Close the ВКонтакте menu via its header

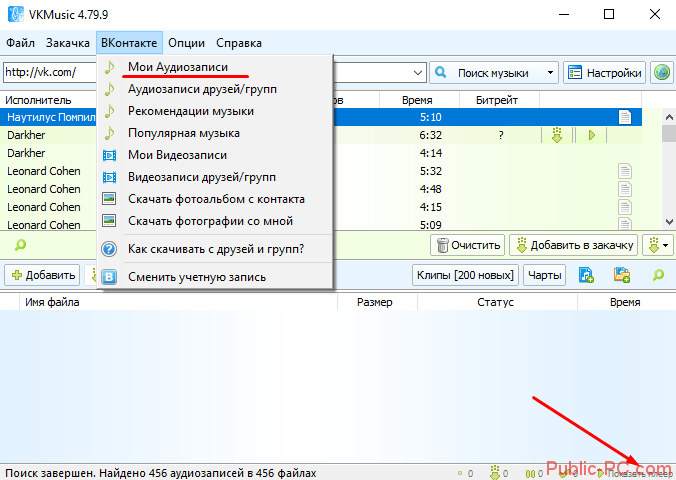coord(129,43)
